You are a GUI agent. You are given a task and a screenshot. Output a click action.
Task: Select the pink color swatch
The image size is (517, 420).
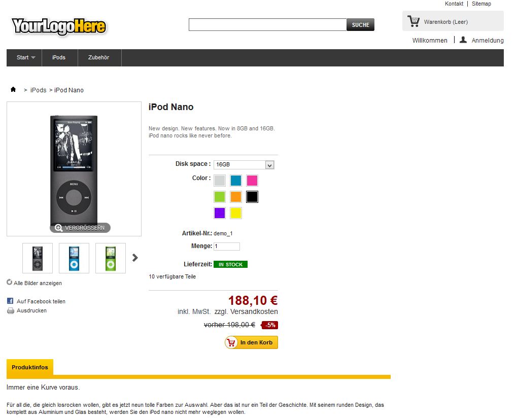[x=252, y=181]
